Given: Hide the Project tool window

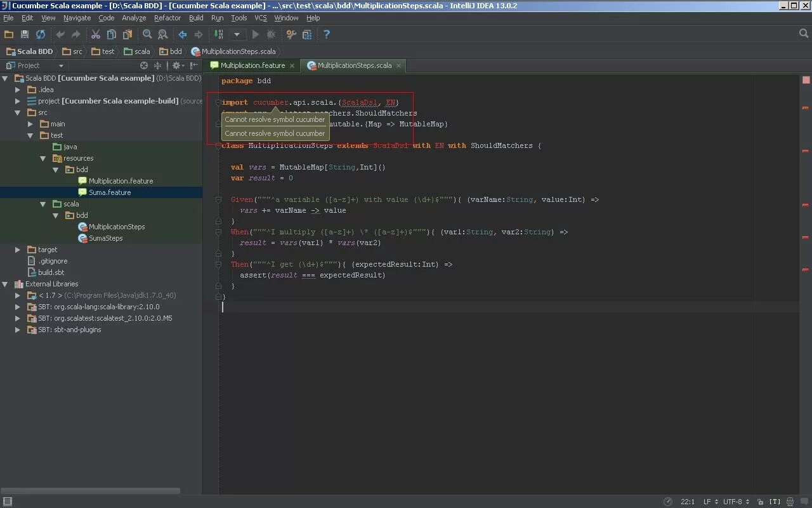Looking at the screenshot, I should coord(194,65).
